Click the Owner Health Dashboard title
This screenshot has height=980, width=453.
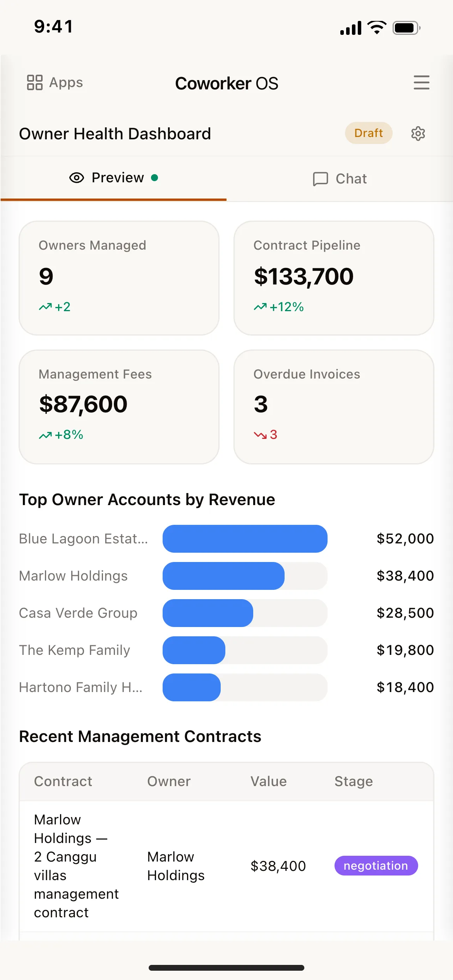coord(115,134)
